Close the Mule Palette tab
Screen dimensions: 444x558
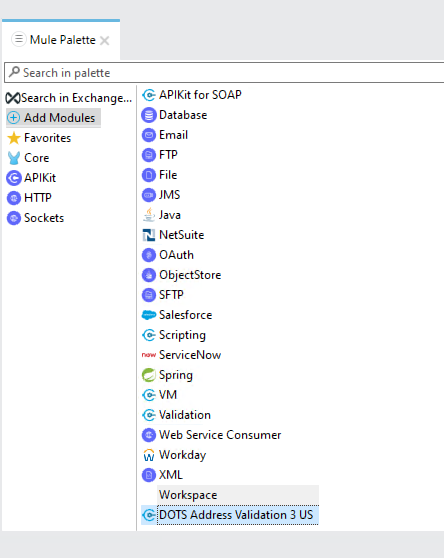104,41
